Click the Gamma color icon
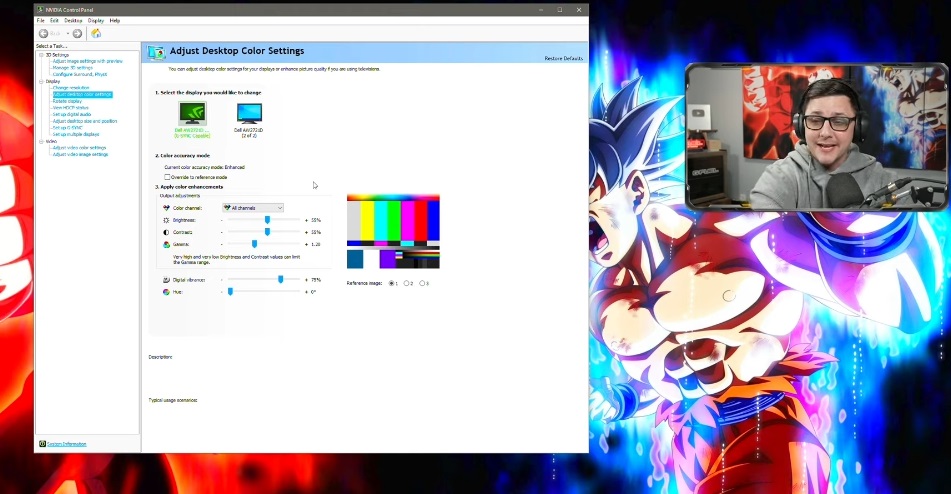 tap(166, 244)
